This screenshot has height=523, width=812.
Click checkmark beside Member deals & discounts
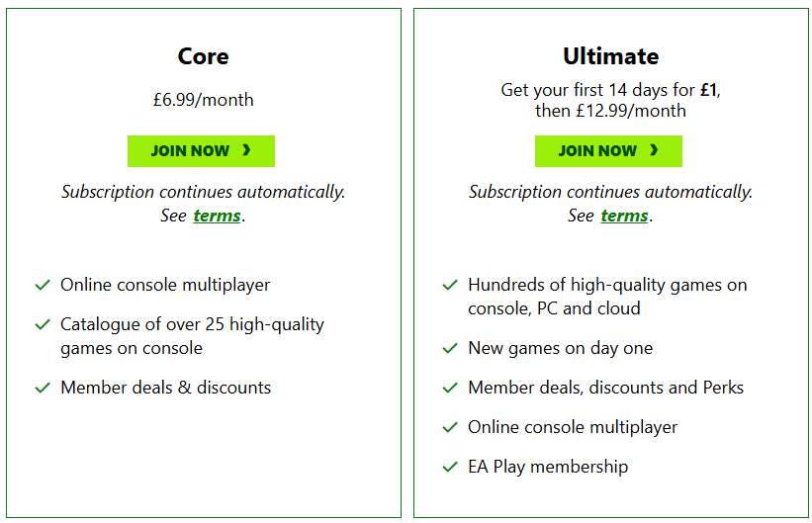click(x=43, y=388)
